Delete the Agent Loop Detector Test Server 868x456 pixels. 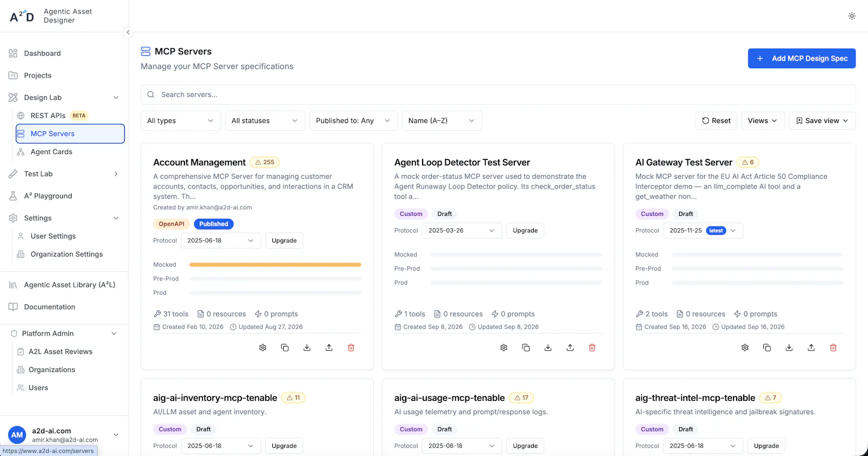coord(592,348)
